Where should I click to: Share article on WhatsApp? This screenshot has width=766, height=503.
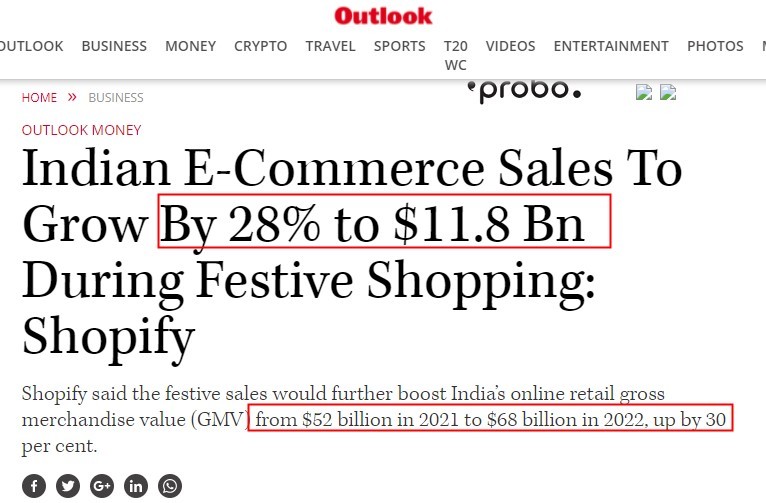click(170, 486)
